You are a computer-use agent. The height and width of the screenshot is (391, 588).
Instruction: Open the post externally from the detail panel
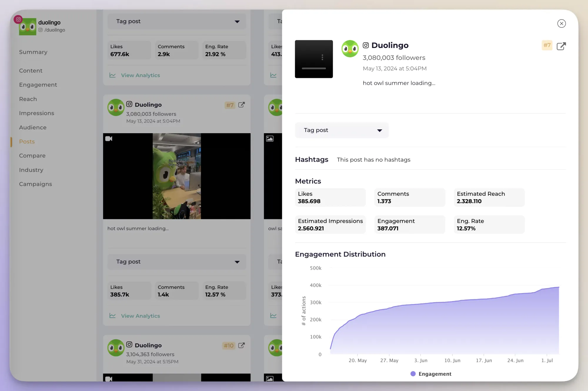(x=561, y=46)
